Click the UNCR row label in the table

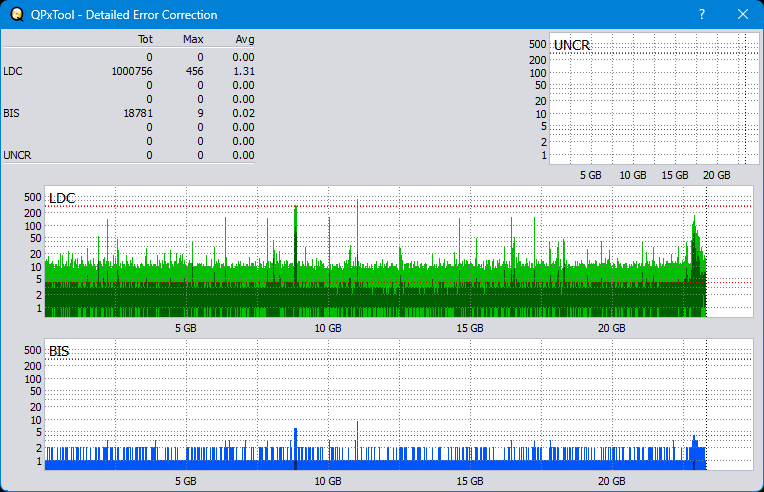click(x=17, y=155)
